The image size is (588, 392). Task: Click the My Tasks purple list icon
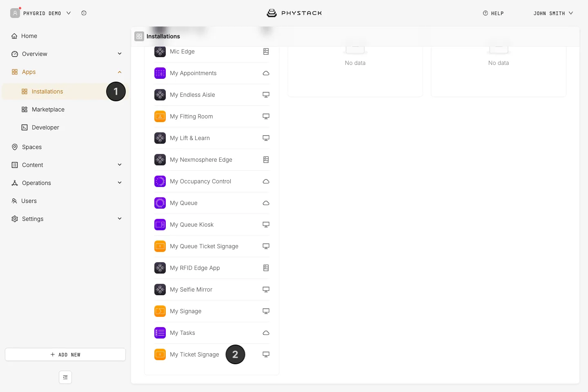coord(160,333)
